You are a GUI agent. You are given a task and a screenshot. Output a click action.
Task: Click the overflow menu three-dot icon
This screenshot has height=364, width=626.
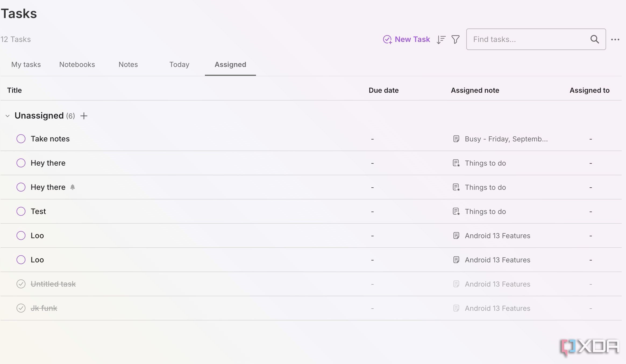click(616, 40)
